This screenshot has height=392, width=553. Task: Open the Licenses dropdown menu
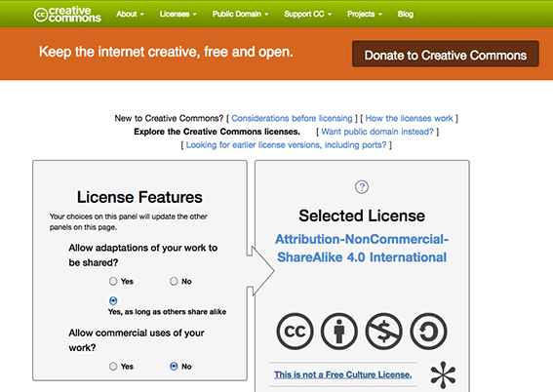coord(178,14)
